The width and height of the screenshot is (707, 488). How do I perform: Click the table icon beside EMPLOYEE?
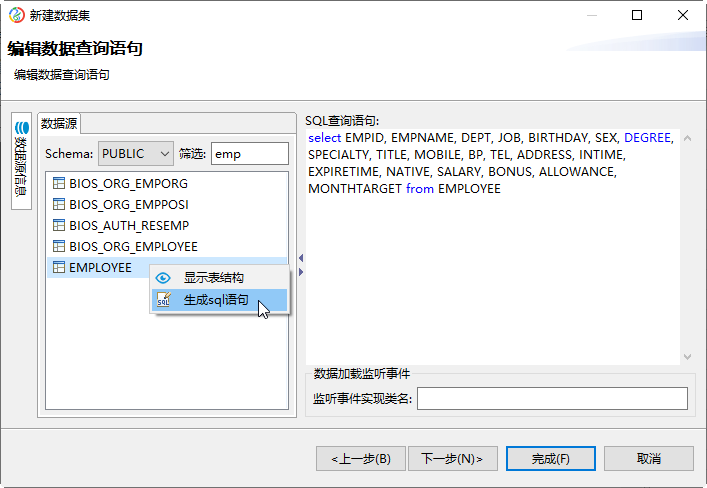[x=59, y=268]
